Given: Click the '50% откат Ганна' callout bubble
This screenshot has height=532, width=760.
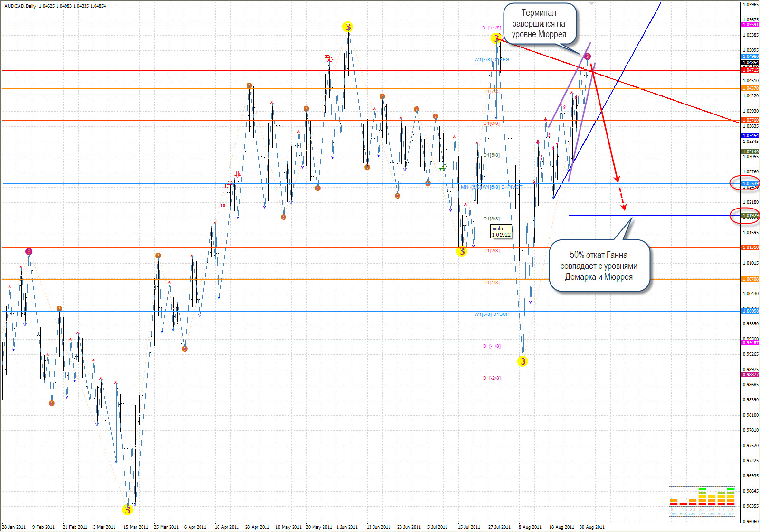Looking at the screenshot, I should [598, 266].
